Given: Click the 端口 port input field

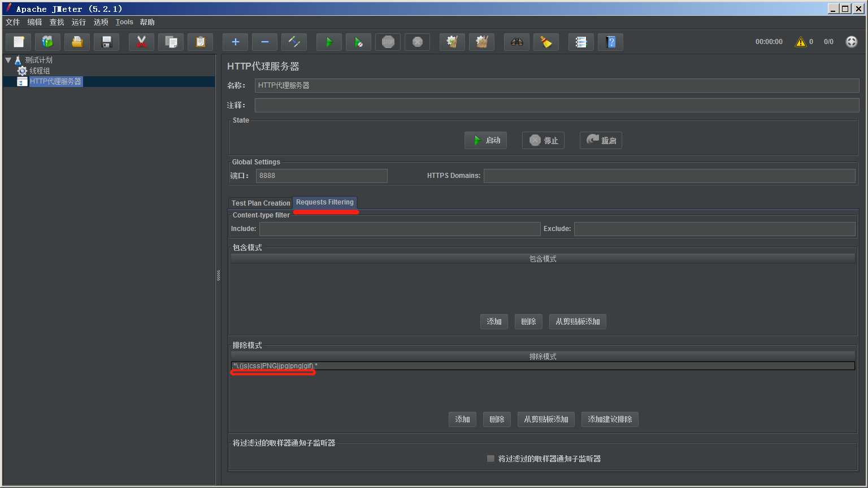Looking at the screenshot, I should (x=322, y=176).
